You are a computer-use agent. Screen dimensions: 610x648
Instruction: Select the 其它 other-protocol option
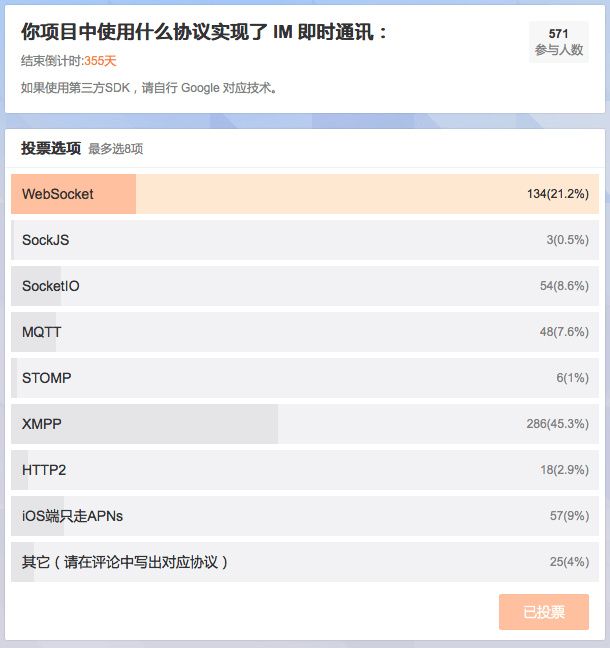click(x=305, y=562)
